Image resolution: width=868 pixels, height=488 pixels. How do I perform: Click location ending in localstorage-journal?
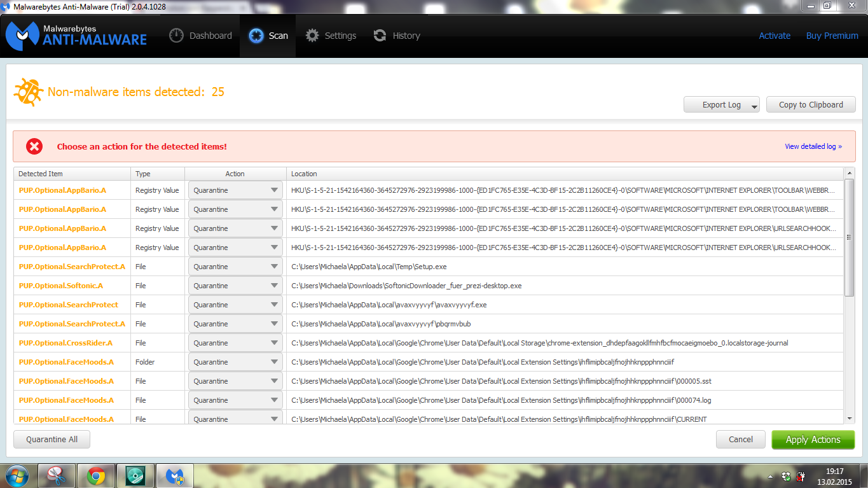click(540, 343)
